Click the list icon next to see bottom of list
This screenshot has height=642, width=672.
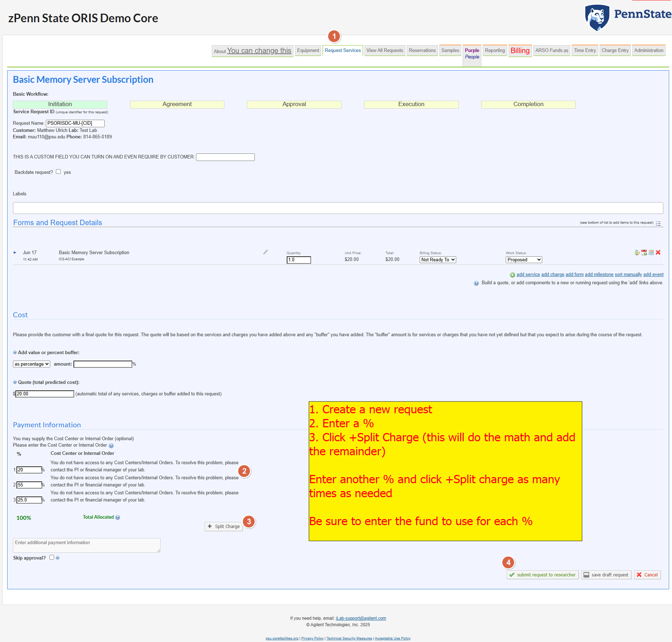658,223
